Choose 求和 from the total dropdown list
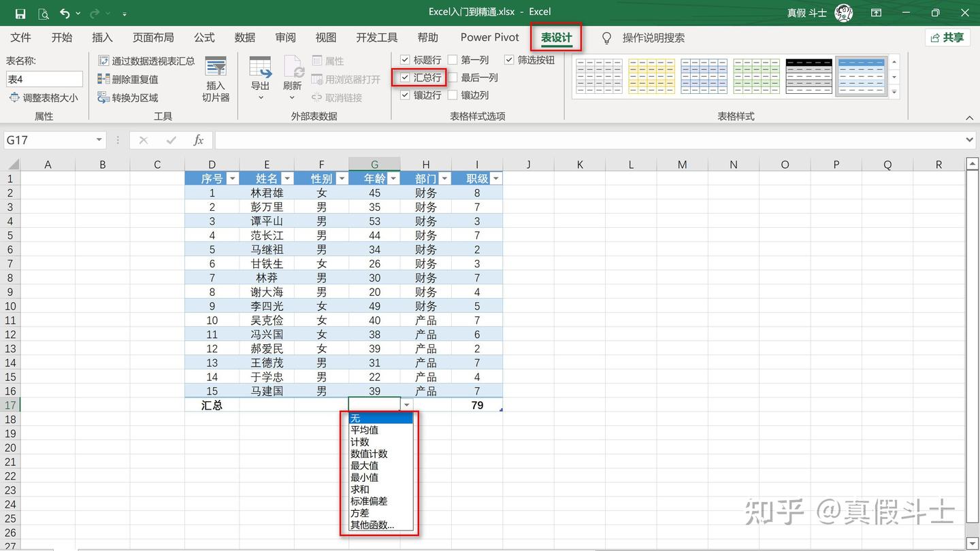 click(380, 489)
